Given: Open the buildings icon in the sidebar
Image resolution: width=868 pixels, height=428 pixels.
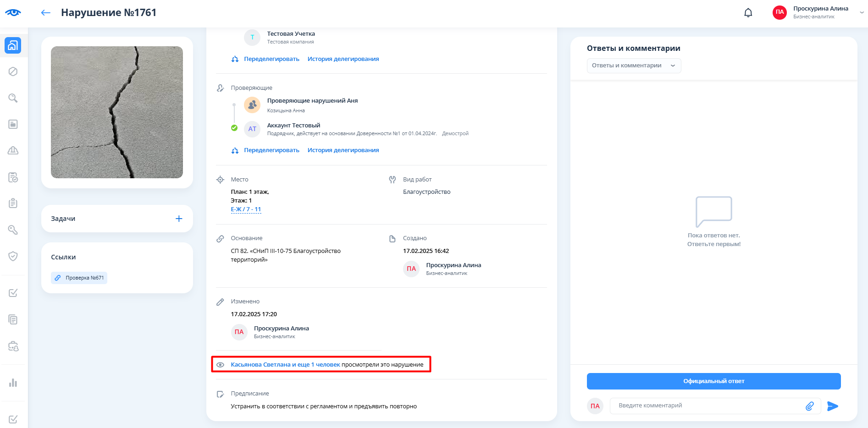Looking at the screenshot, I should pyautogui.click(x=13, y=45).
